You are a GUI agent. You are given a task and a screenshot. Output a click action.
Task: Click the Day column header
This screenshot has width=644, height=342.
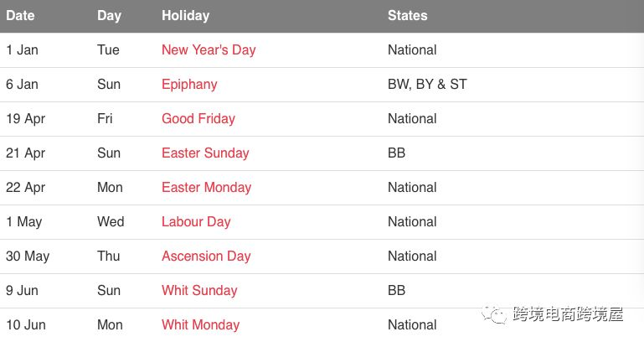coord(109,16)
